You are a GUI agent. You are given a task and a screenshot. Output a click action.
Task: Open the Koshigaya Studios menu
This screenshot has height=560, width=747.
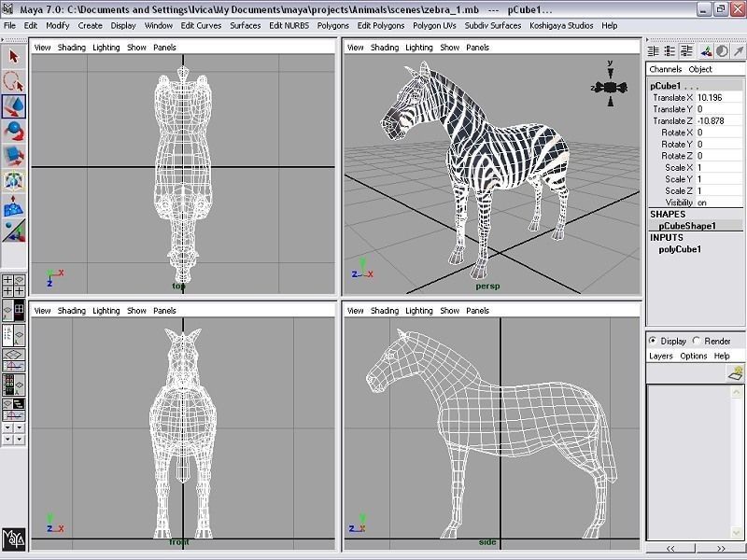(x=561, y=26)
